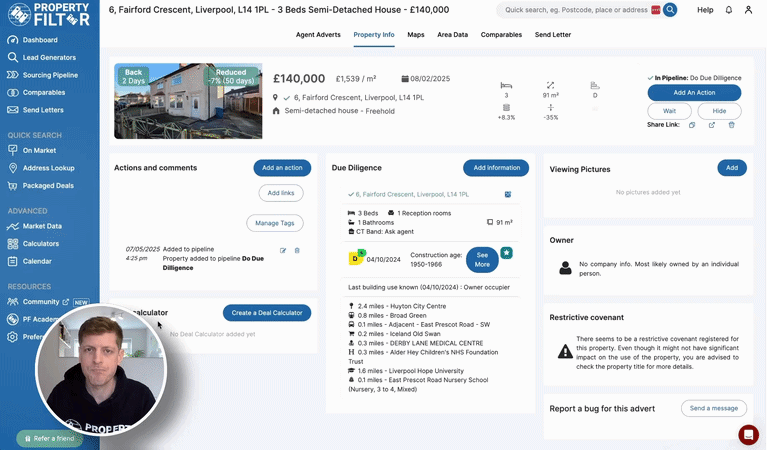This screenshot has height=450, width=767.
Task: Click the Semi-detached house - Freehold text
Action: coord(339,111)
